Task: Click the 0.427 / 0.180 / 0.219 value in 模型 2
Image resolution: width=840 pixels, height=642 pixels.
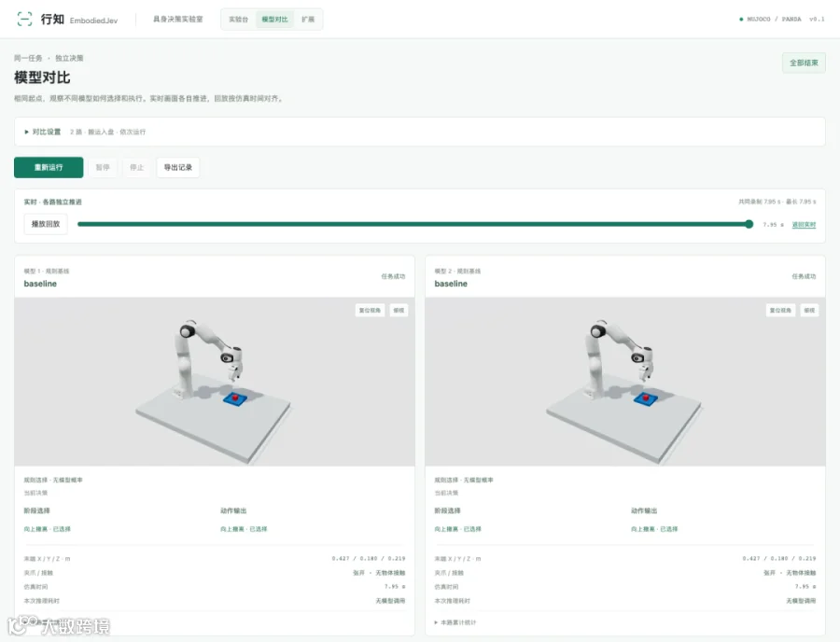Action: click(x=779, y=558)
